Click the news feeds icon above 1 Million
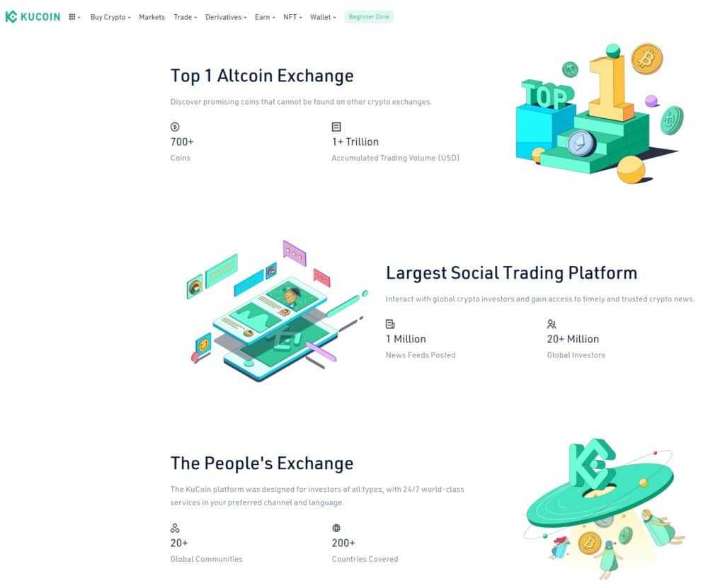Viewport: 725px width, 588px height. coord(390,324)
